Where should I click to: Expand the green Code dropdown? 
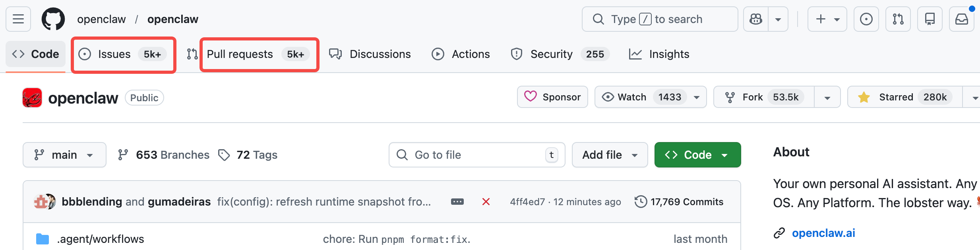coord(697,155)
